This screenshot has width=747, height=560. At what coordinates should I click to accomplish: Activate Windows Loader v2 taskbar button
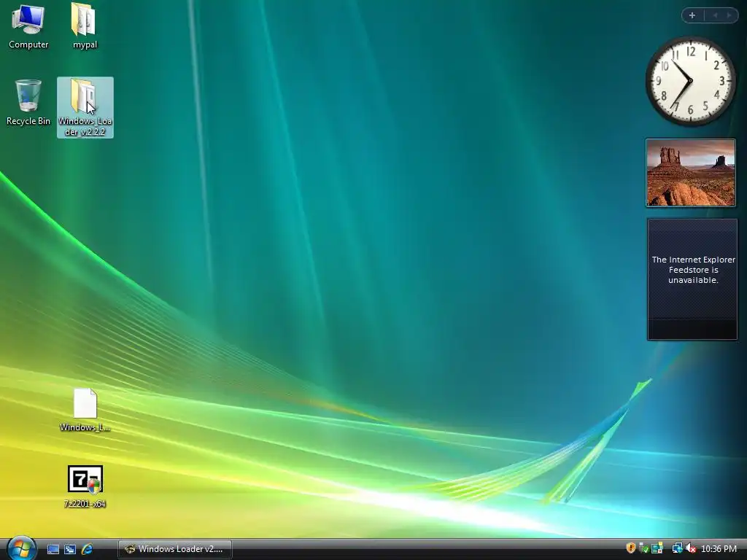[x=175, y=549]
